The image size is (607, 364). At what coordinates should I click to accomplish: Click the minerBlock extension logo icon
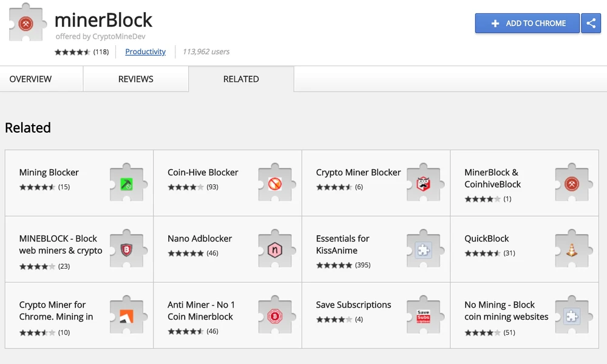(25, 24)
